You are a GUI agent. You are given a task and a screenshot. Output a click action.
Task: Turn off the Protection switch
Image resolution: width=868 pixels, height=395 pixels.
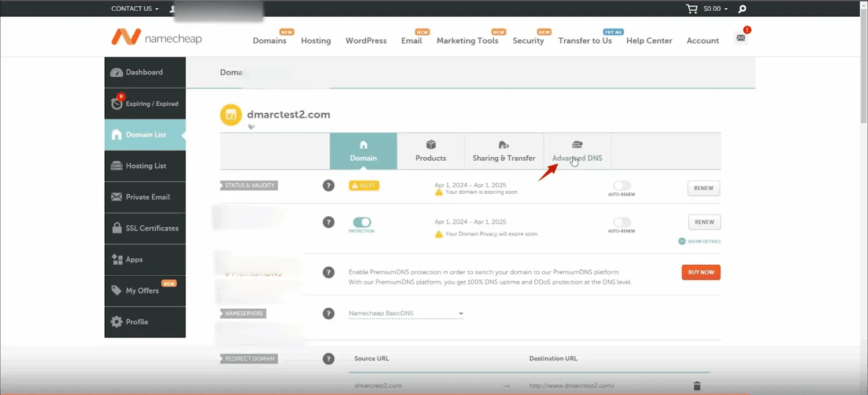tap(362, 222)
